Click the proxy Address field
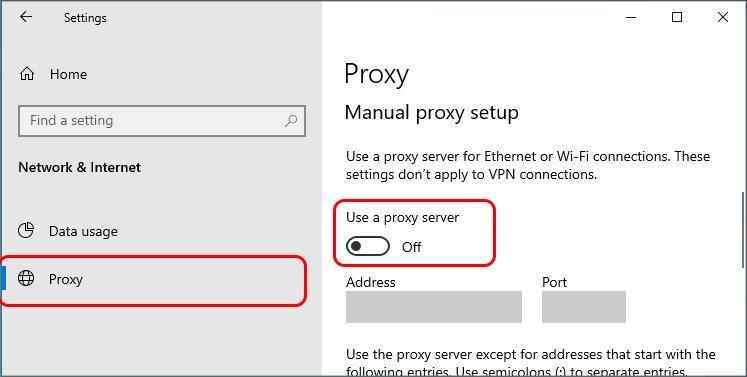 tap(434, 307)
